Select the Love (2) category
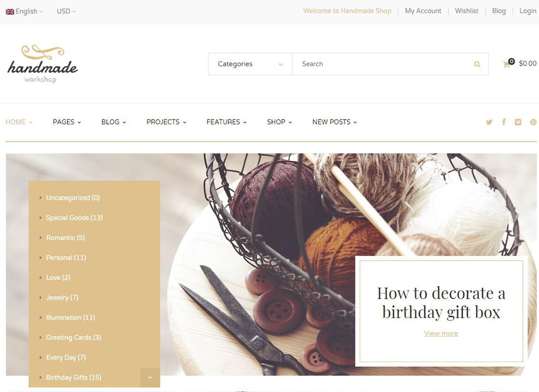The height and width of the screenshot is (392, 539). [x=58, y=277]
